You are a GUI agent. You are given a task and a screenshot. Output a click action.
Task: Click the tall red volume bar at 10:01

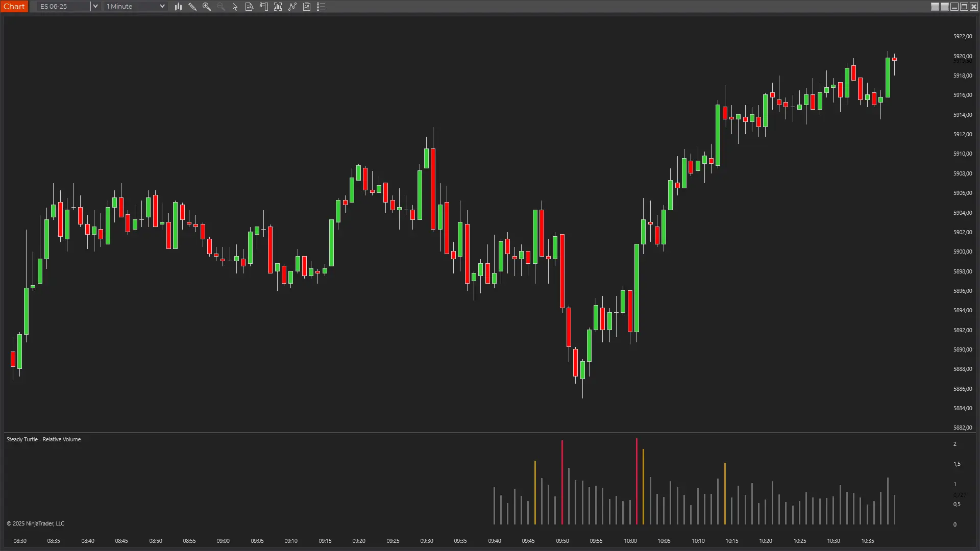[636, 481]
